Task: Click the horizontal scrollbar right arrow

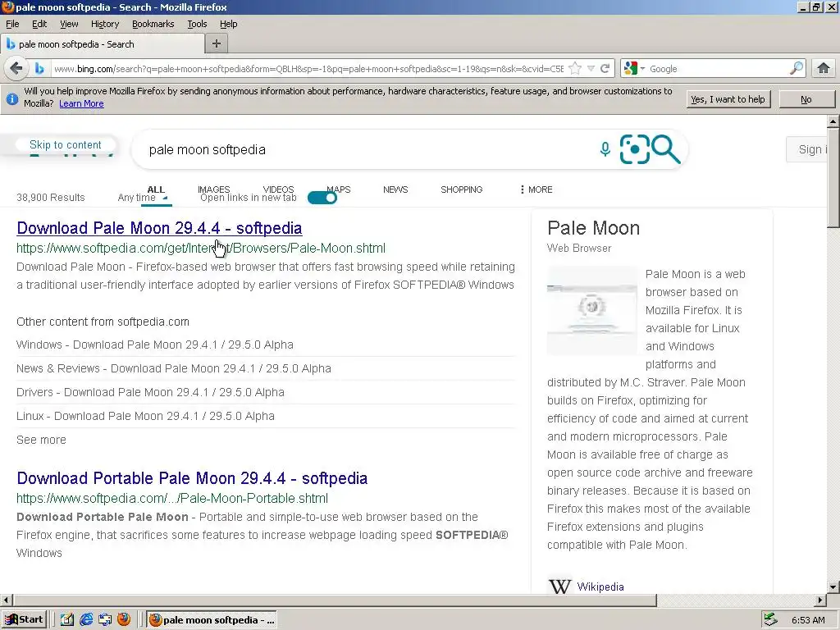Action: pyautogui.click(x=820, y=600)
